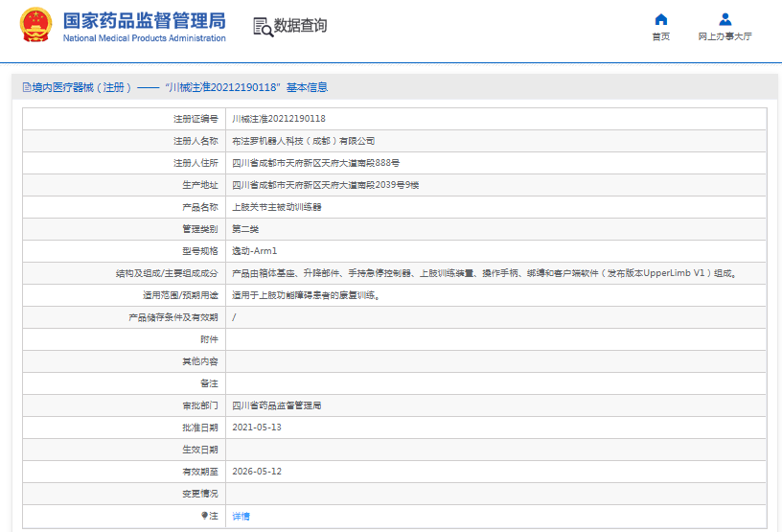Click product name 上肢关节主被动训练器
The height and width of the screenshot is (532, 782).
pyautogui.click(x=277, y=207)
